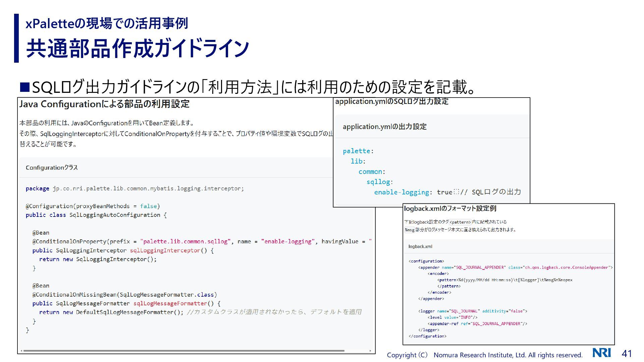Click the horizontal scrollbar thumb in code panel
Screen dimensions: 644x362
point(184,351)
